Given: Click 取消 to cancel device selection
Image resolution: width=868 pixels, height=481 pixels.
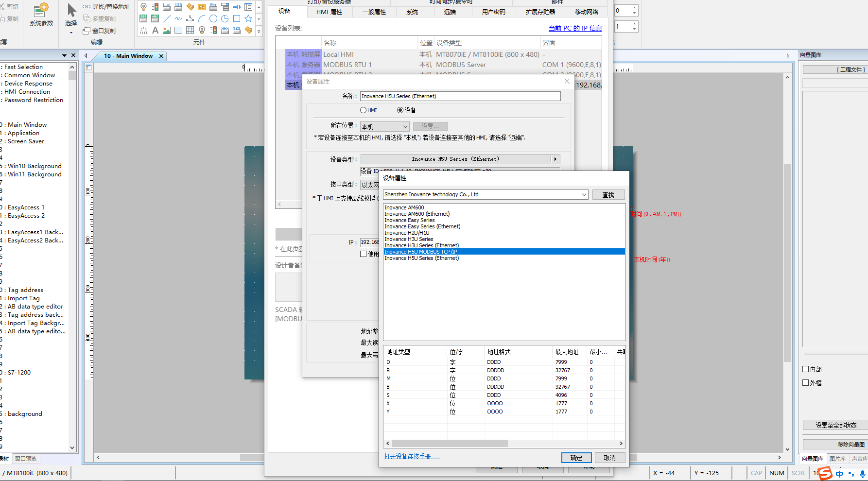Looking at the screenshot, I should [x=610, y=458].
